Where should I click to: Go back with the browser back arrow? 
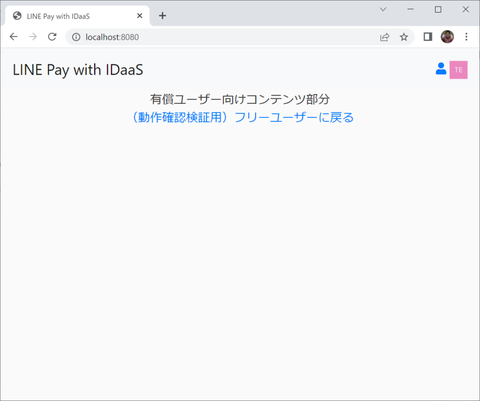(x=14, y=37)
